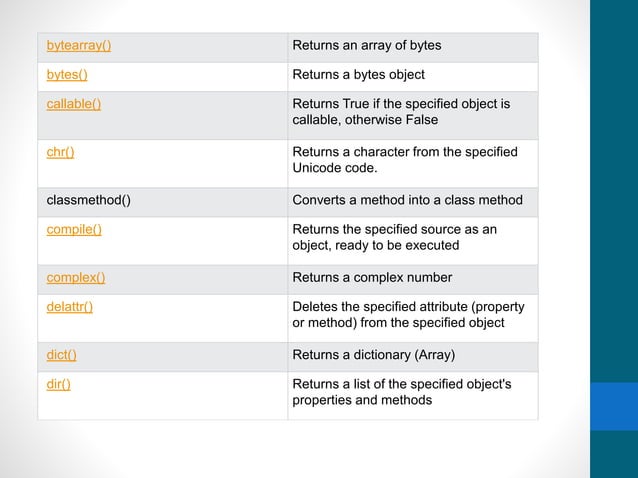The height and width of the screenshot is (478, 638).
Task: Open the complex() function link
Action: pos(76,277)
